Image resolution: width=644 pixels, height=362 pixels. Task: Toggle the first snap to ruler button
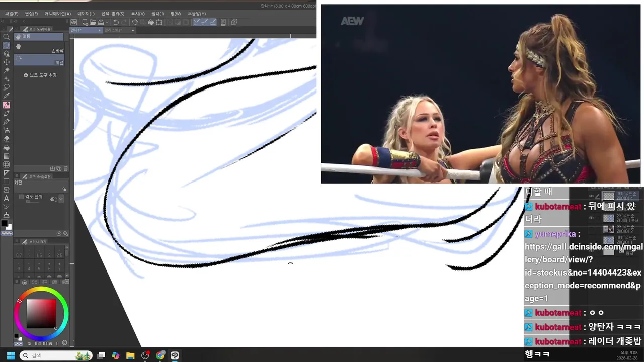click(197, 22)
